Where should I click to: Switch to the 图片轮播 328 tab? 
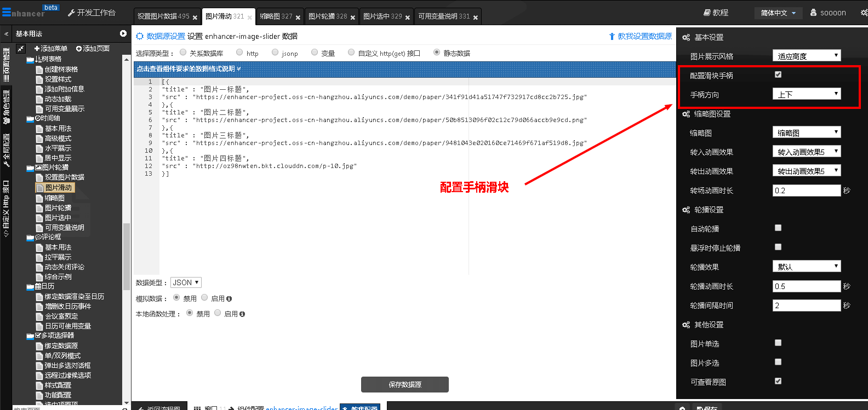[328, 16]
